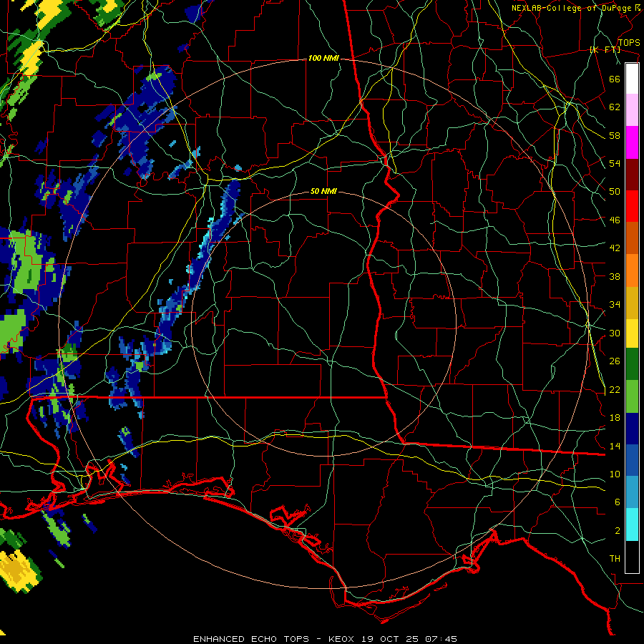Click the gold 38 kft legend swatch

tap(632, 303)
